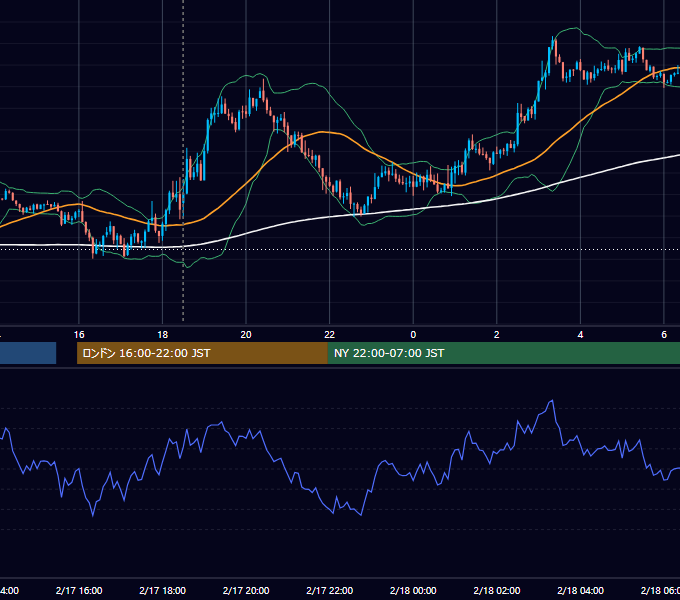The width and height of the screenshot is (680, 600).
Task: Select the 2/17 20:00 time label
Action: pyautogui.click(x=246, y=590)
